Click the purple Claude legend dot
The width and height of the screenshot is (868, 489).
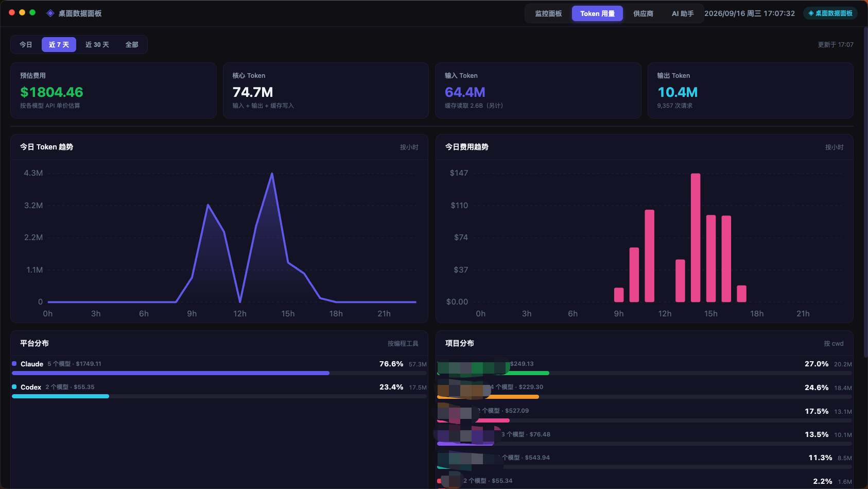(14, 364)
